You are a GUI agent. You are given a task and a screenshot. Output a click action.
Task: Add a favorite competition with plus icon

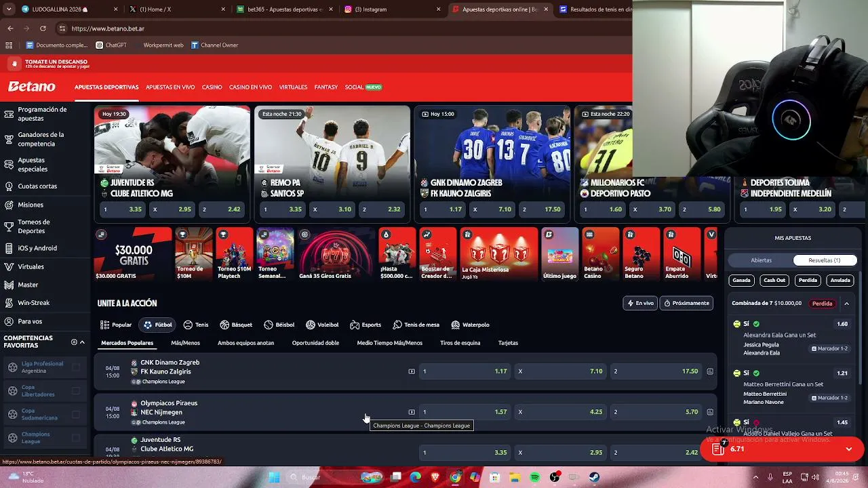point(74,342)
